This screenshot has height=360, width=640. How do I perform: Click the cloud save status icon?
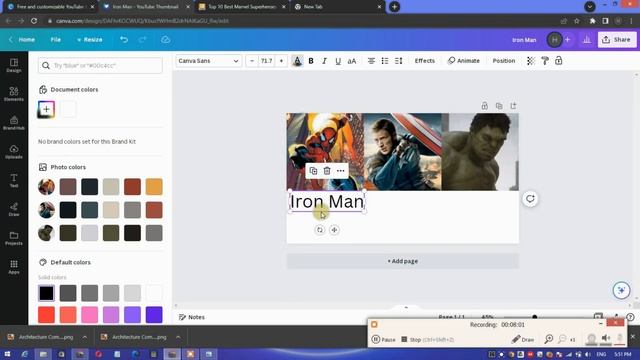click(165, 40)
